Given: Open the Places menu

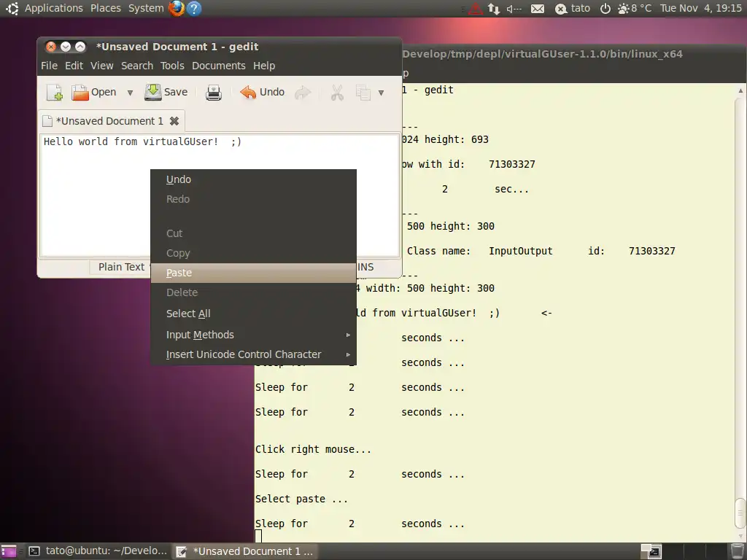Looking at the screenshot, I should (x=105, y=8).
